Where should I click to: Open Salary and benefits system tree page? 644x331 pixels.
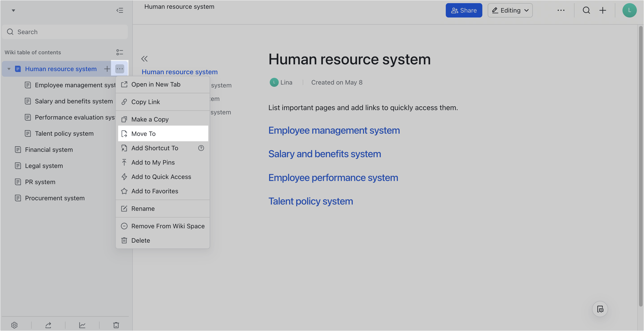[x=74, y=101]
